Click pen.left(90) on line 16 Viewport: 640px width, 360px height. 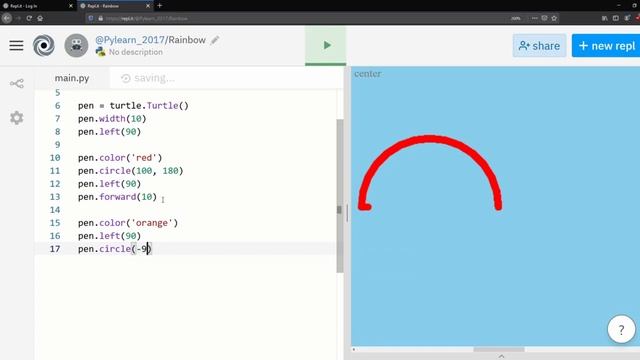tap(109, 236)
